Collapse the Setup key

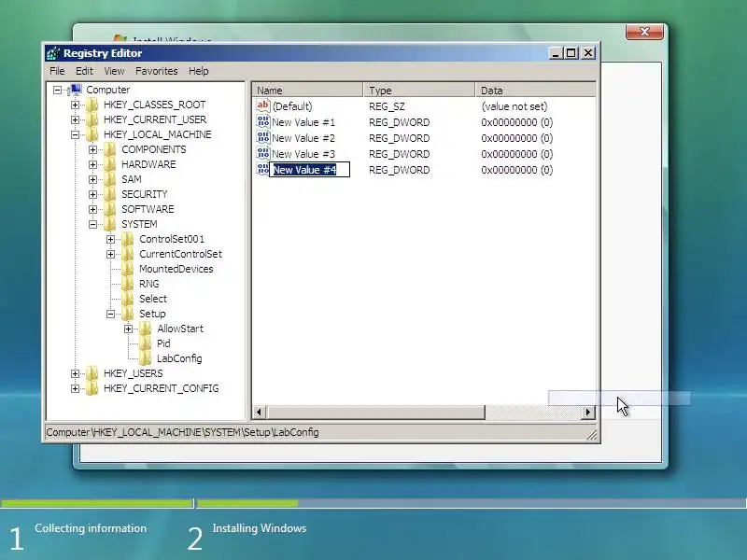(x=110, y=314)
